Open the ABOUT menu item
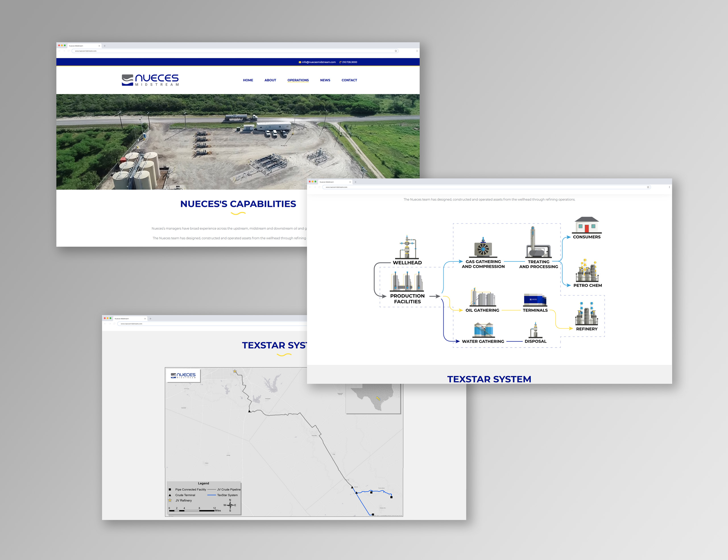Viewport: 728px width, 560px height. click(270, 80)
